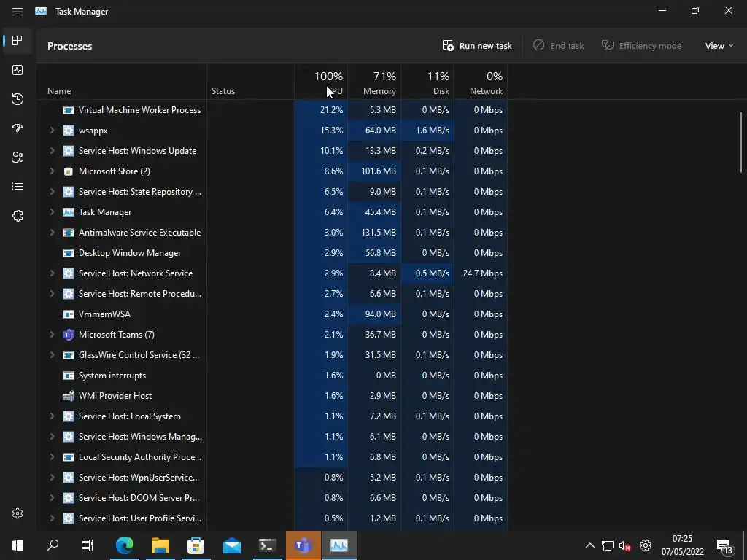The image size is (747, 560).
Task: Sort by the CPU column header
Action: (321, 82)
